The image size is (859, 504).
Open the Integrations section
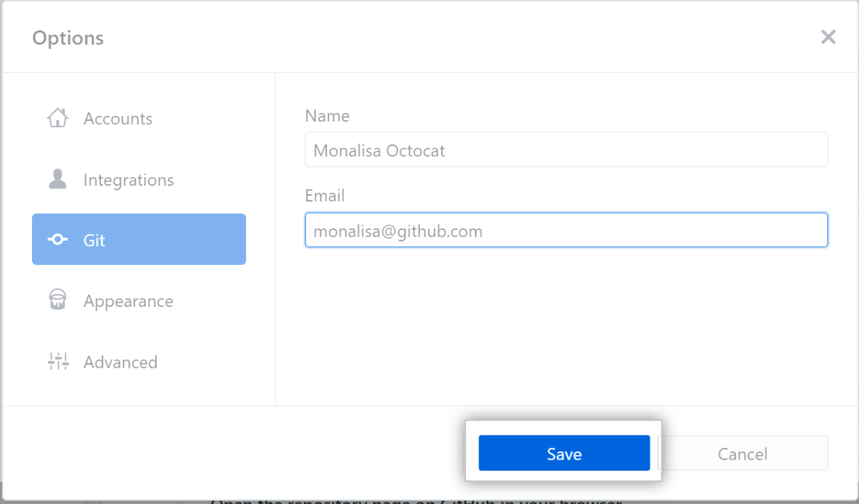coord(128,179)
